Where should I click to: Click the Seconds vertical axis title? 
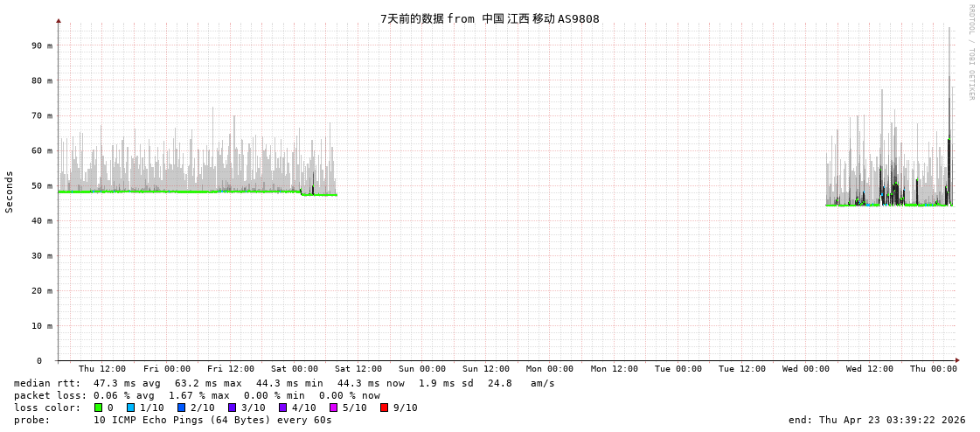(x=10, y=192)
